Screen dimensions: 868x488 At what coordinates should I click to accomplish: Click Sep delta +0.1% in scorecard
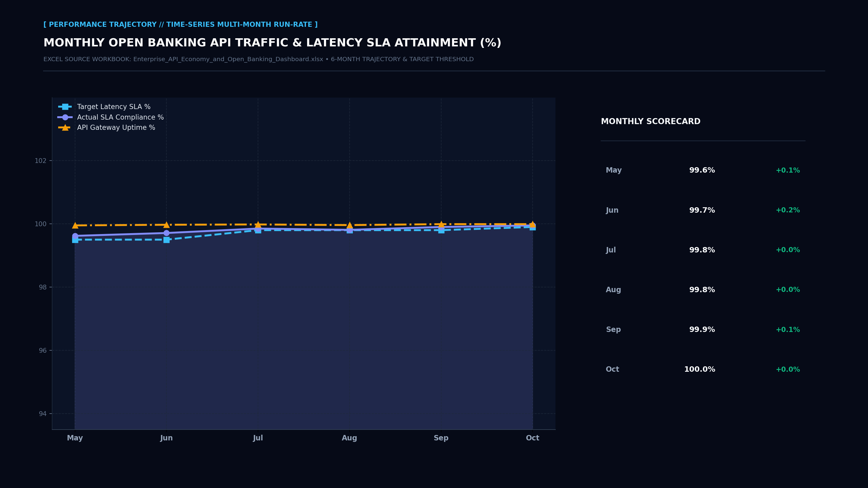point(788,330)
